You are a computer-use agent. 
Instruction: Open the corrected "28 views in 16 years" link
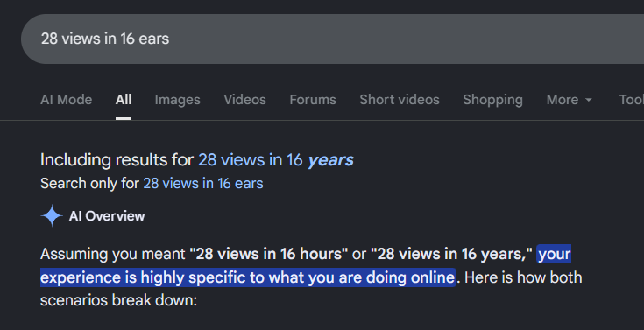coord(276,160)
